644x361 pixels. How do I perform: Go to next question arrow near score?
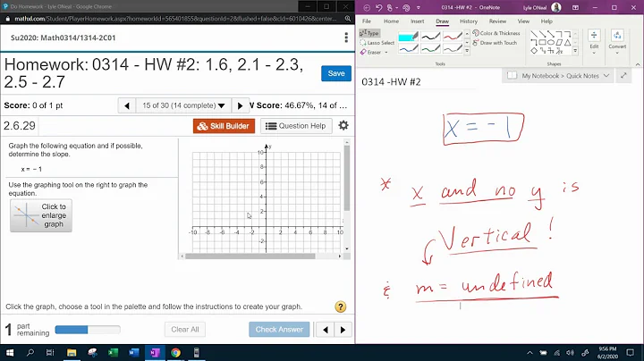pos(241,105)
